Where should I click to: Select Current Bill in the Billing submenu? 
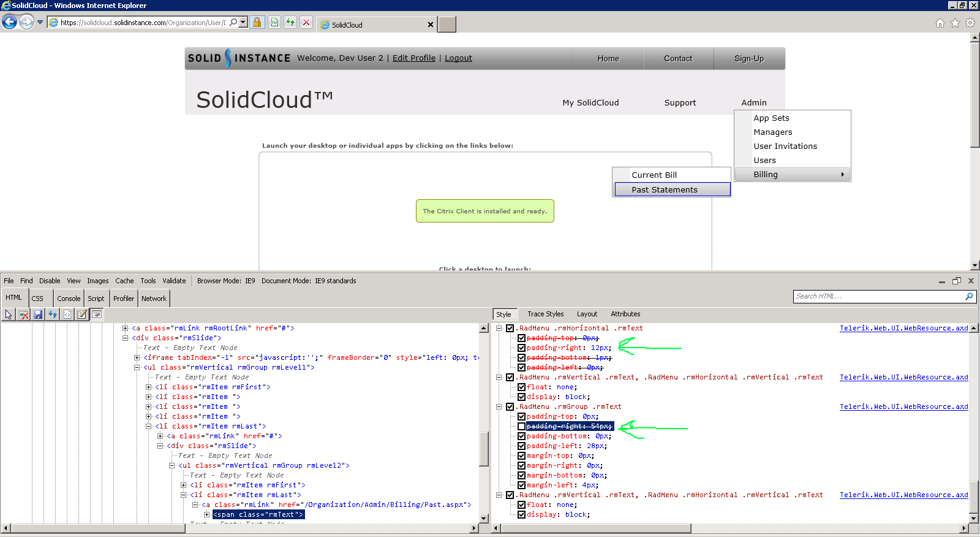pos(672,175)
